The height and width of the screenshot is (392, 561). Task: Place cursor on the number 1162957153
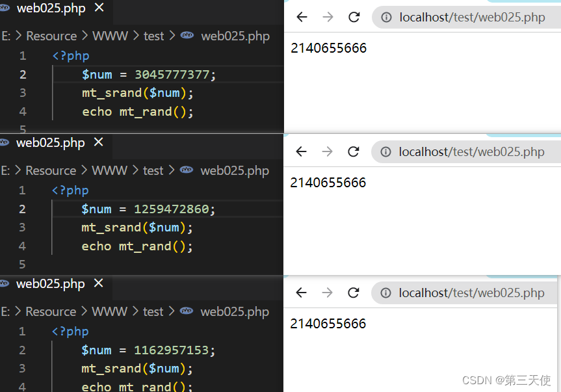172,350
